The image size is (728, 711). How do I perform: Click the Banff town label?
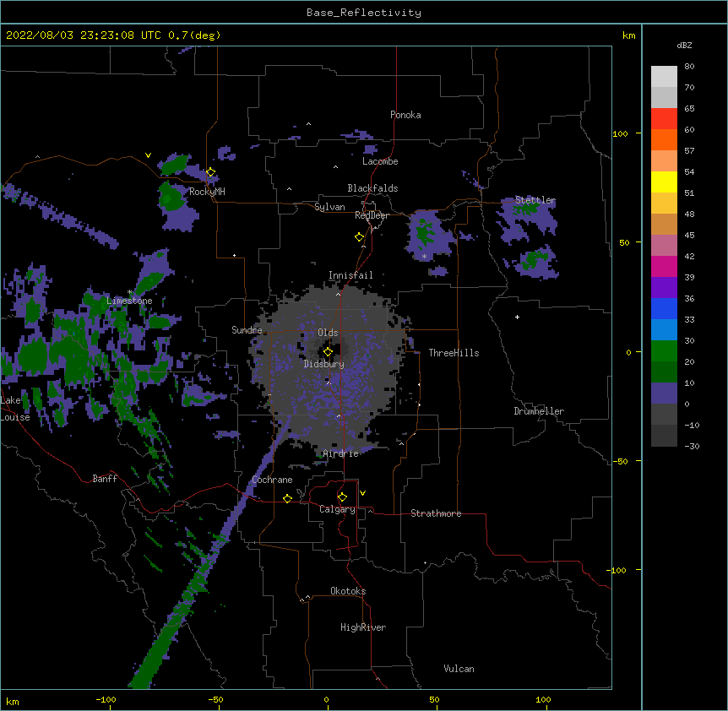(x=105, y=479)
